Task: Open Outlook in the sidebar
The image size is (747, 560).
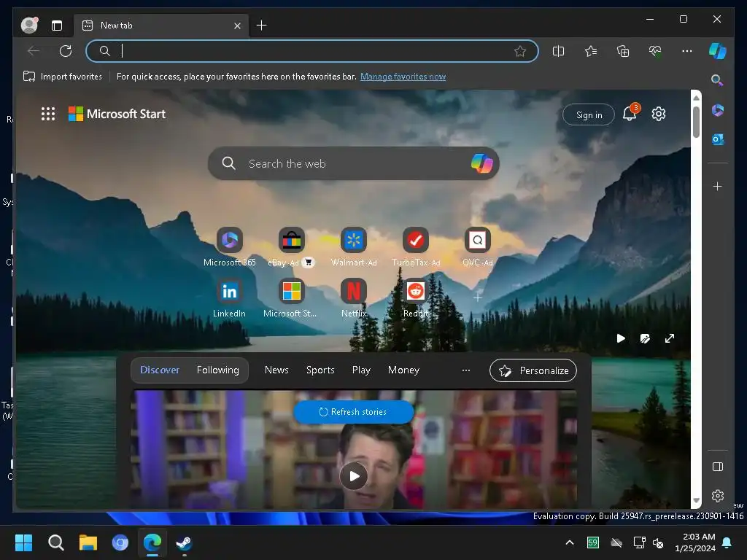Action: click(x=718, y=139)
